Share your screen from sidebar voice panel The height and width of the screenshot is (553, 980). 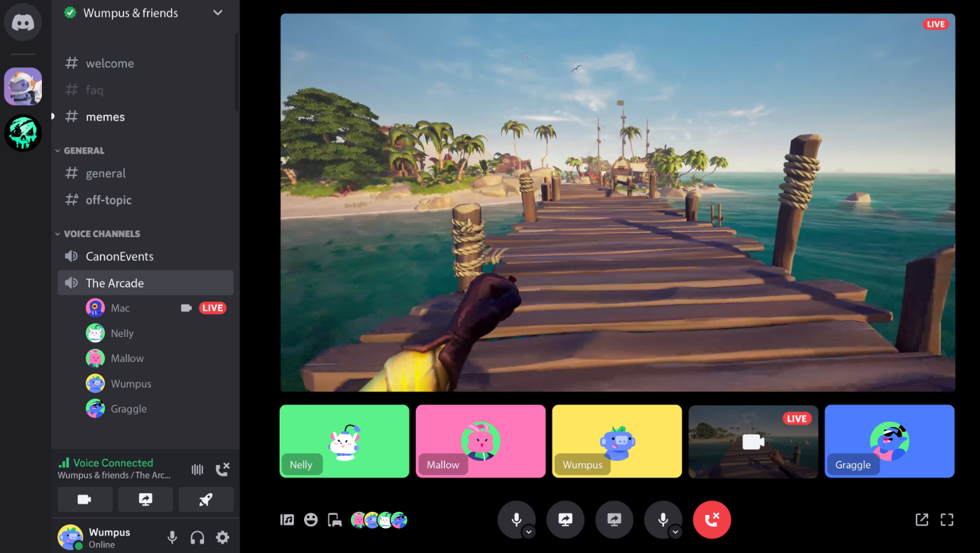(x=145, y=499)
